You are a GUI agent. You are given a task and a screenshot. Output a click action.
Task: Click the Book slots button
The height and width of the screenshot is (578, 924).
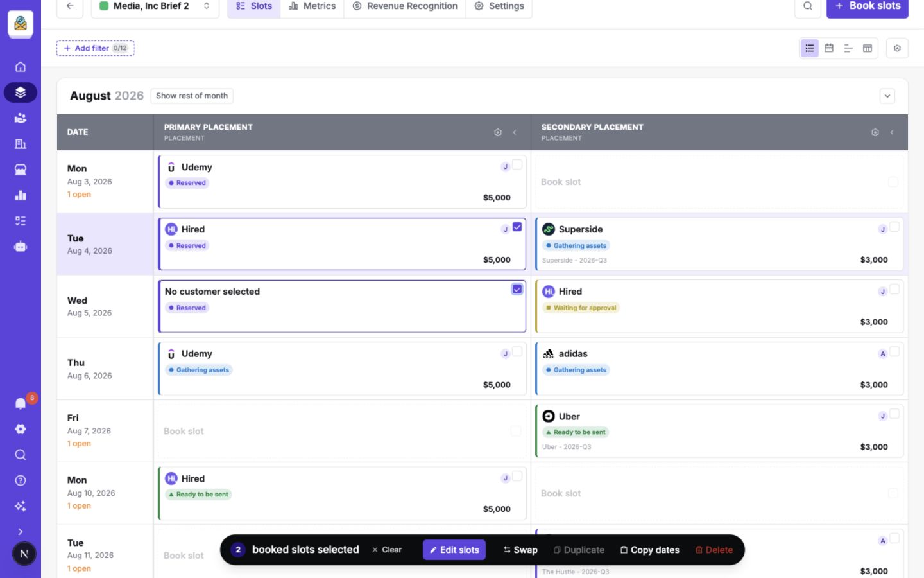click(x=868, y=6)
